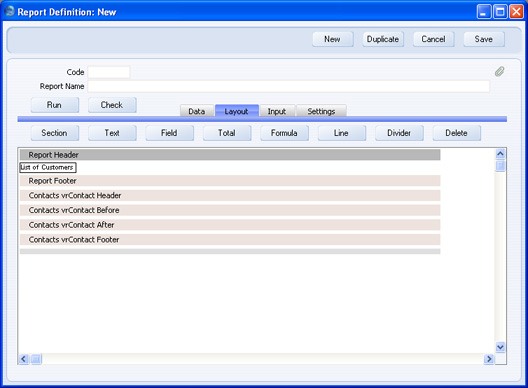
Task: Click the paperclip attachments icon
Action: [x=499, y=71]
